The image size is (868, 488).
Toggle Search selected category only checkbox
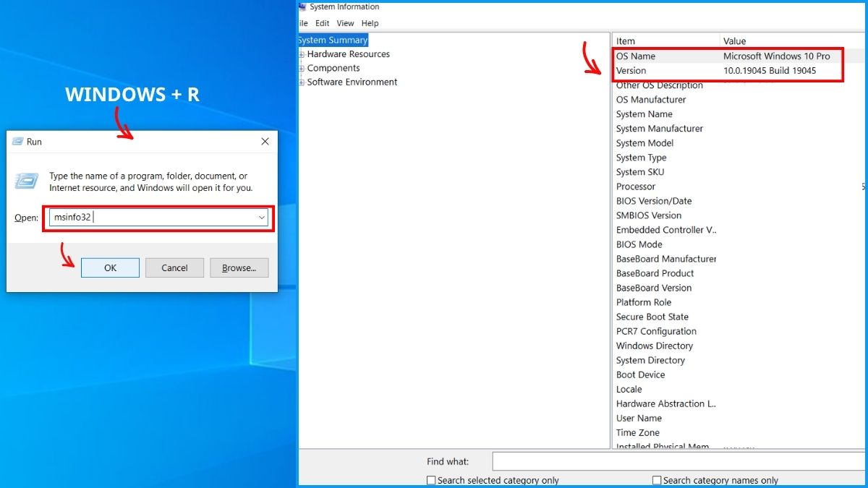[431, 480]
